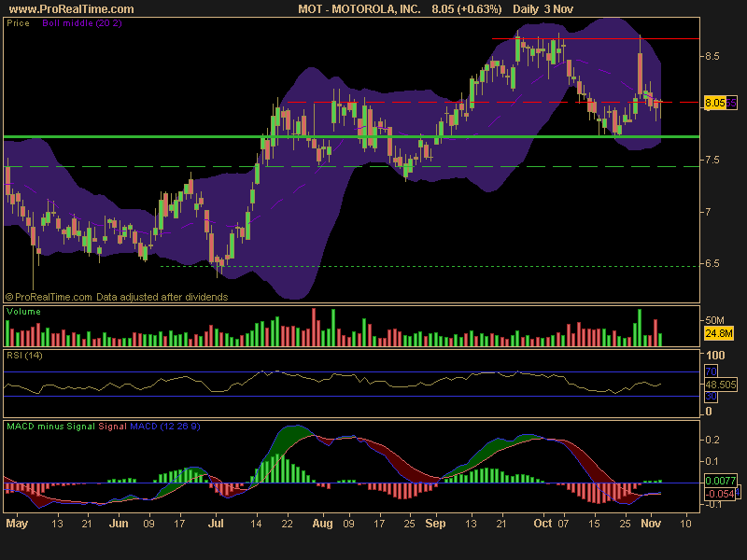Viewport: 747px width, 560px height.
Task: Select the red -0.054 signal value tag
Action: (719, 494)
